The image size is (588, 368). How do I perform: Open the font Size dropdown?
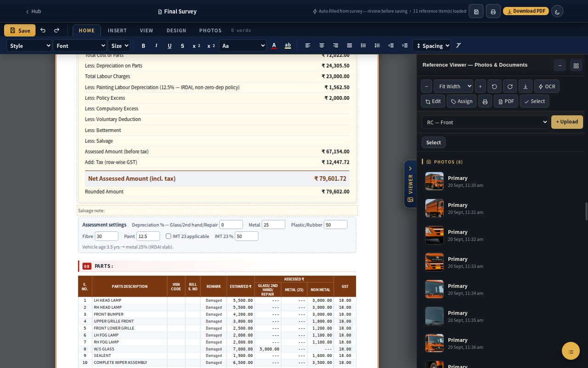(119, 46)
